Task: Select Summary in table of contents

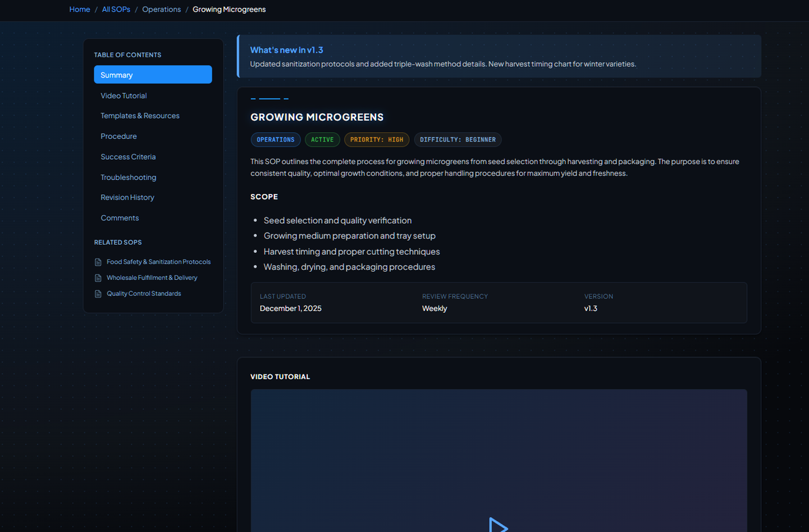Action: (x=152, y=75)
